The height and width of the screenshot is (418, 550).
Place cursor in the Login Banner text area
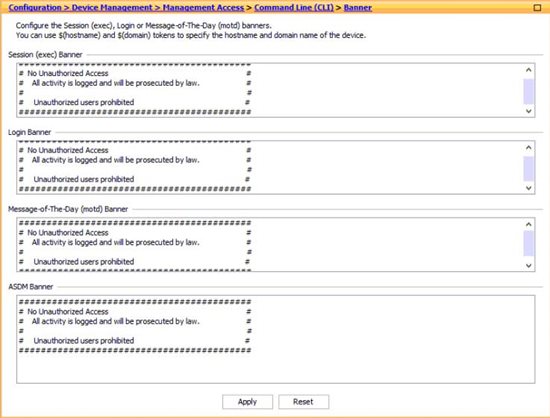tap(270, 167)
